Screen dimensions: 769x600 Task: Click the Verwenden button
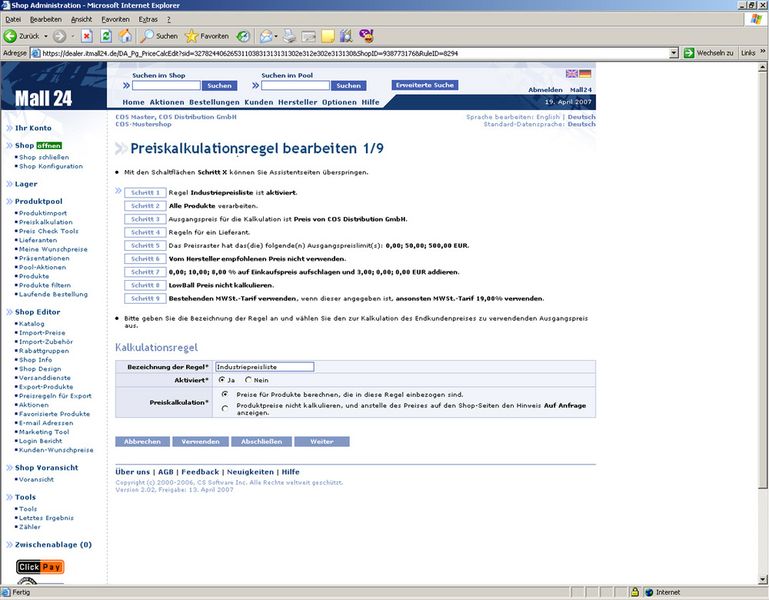coord(201,442)
